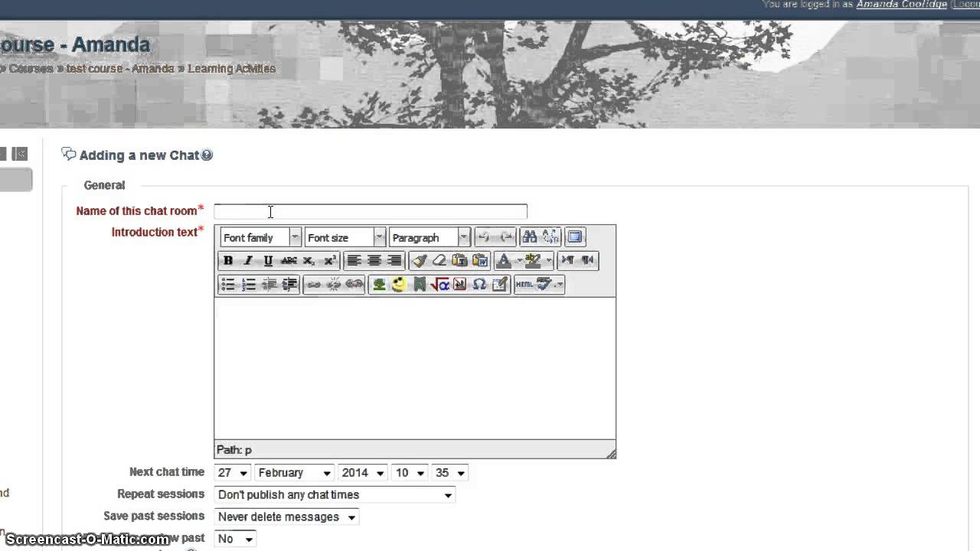Apply subscript formatting

[309, 261]
